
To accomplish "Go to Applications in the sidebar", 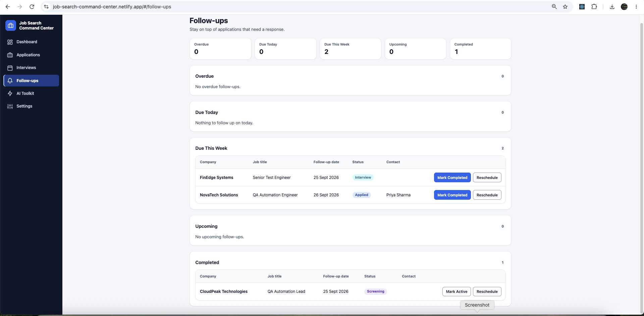I will (x=31, y=55).
